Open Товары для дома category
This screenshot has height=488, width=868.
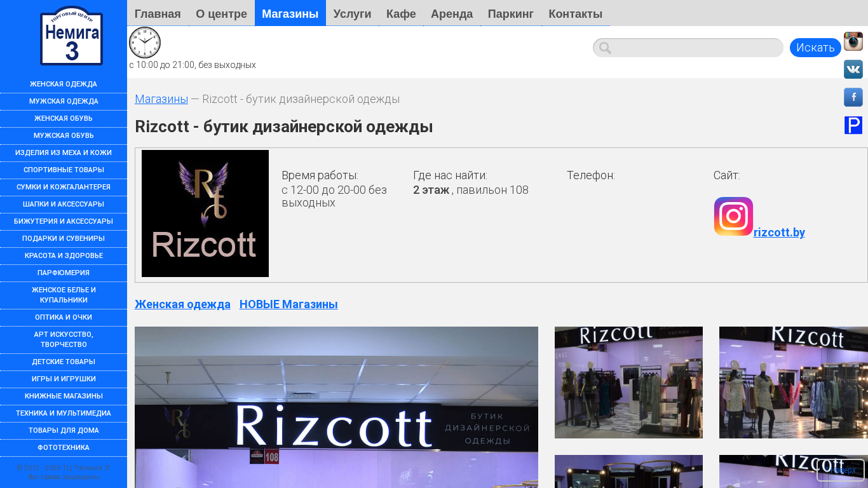coord(64,431)
